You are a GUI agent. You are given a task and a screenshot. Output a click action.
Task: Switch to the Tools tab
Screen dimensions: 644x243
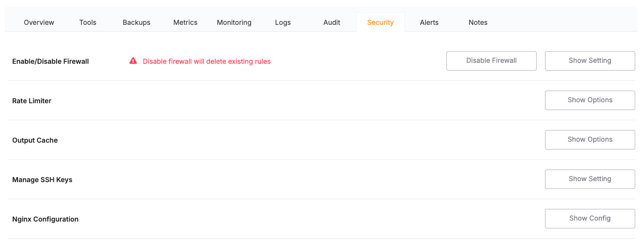[88, 22]
